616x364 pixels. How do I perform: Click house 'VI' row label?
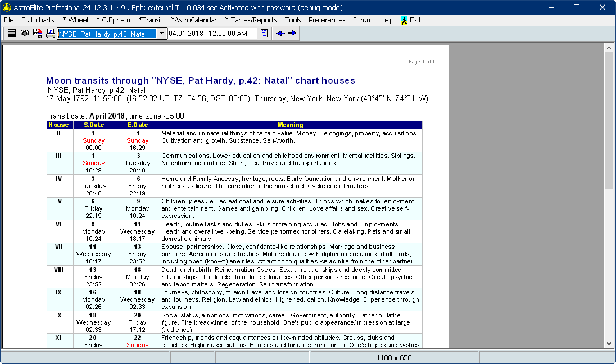pyautogui.click(x=58, y=224)
